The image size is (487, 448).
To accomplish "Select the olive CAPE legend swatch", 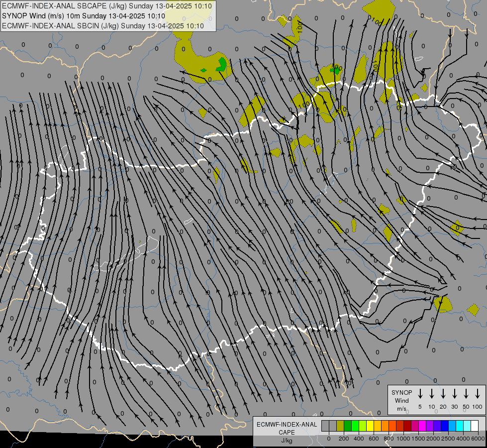I will pos(340,426).
